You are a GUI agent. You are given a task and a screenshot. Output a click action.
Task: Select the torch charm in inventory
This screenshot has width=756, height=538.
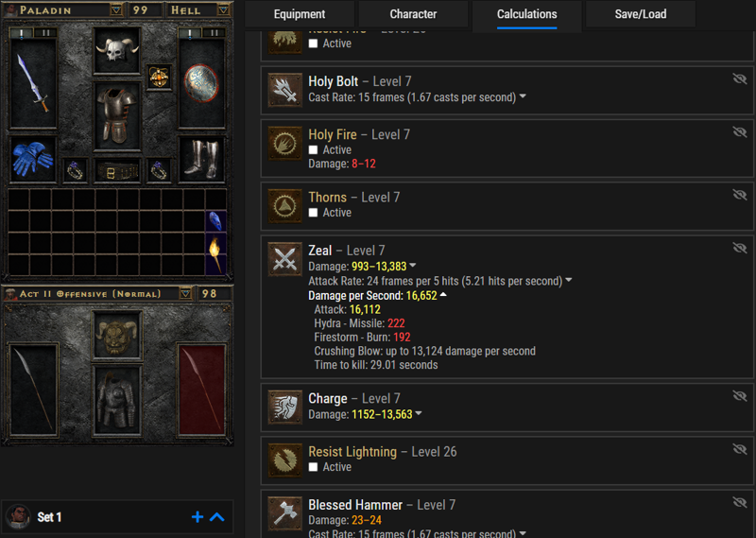[215, 253]
